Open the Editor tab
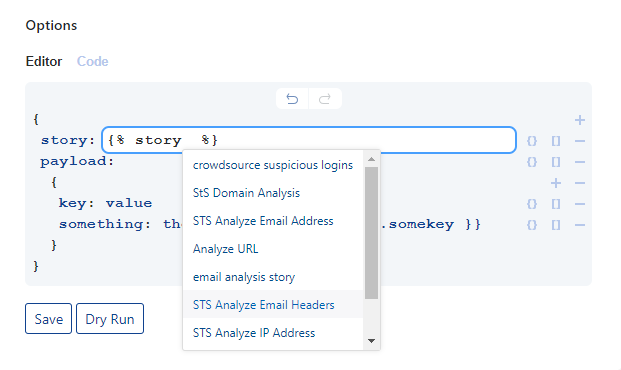Screen dimensions: 621x370 [x=44, y=61]
